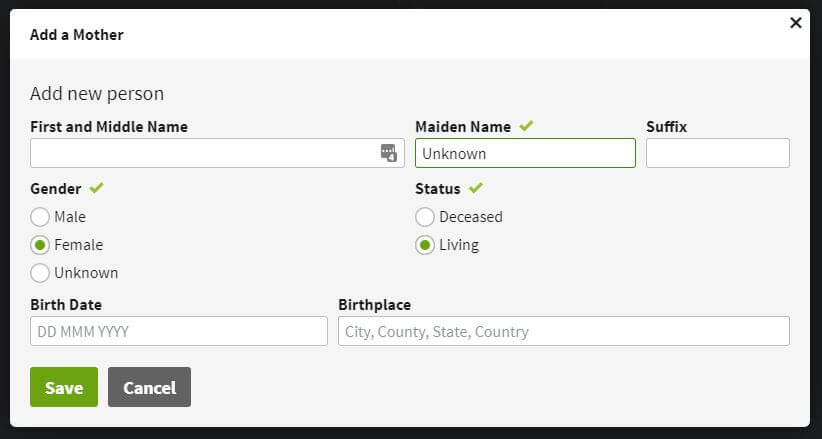Select the Living status option
The image size is (822, 439).
point(425,245)
